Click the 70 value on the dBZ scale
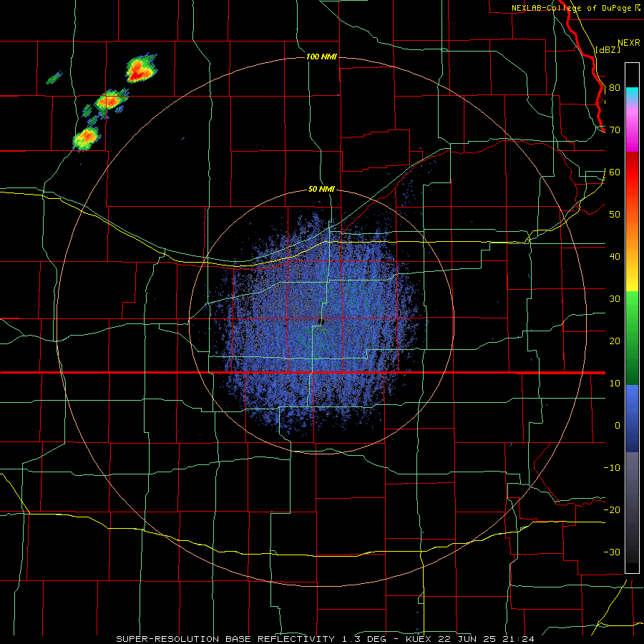The width and height of the screenshot is (644, 644). point(615,130)
